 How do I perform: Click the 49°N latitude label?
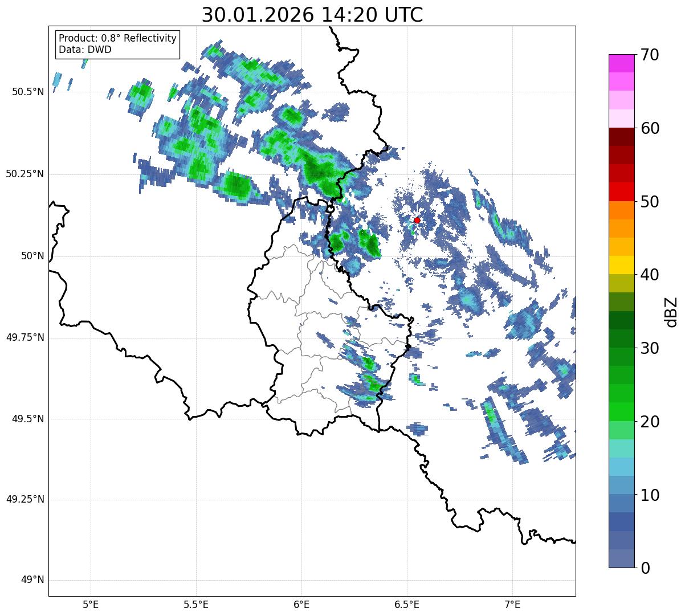point(32,580)
